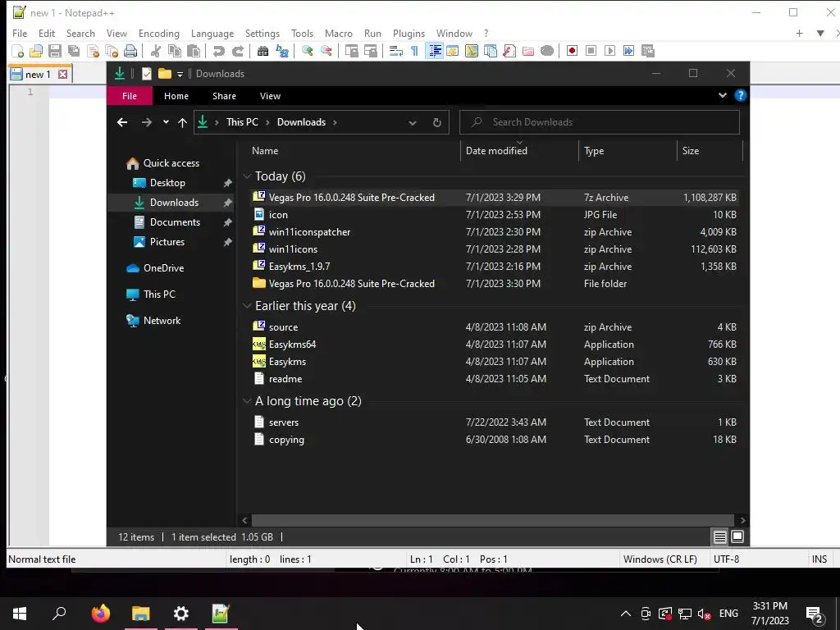Click the Stop Recording macro icon
The width and height of the screenshot is (840, 630).
591,51
